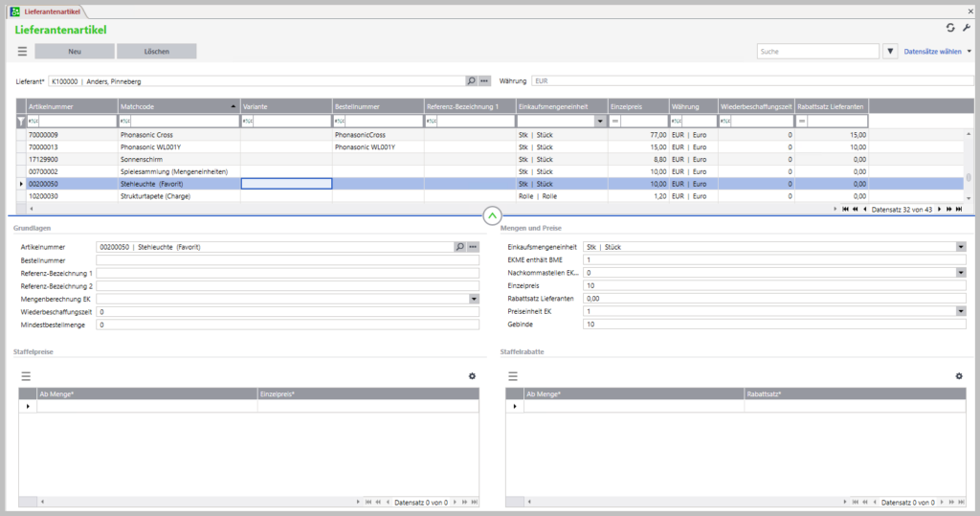This screenshot has height=516, width=980.
Task: Expand the Einkaufsmengeneinheit dropdown in Mengen und Preise
Action: pyautogui.click(x=960, y=247)
